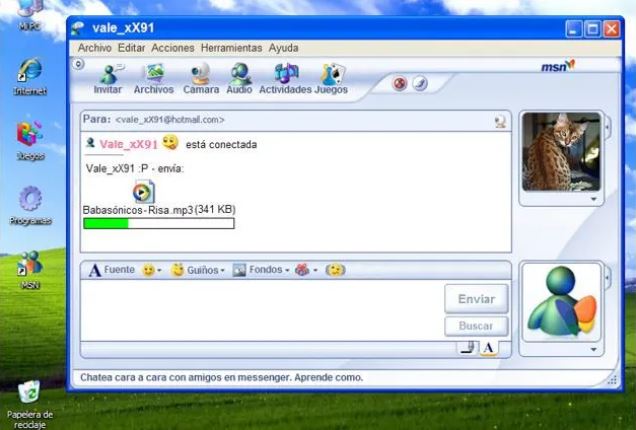
Task: Click the winking emoticon beside Vale_xX91
Action: click(170, 142)
